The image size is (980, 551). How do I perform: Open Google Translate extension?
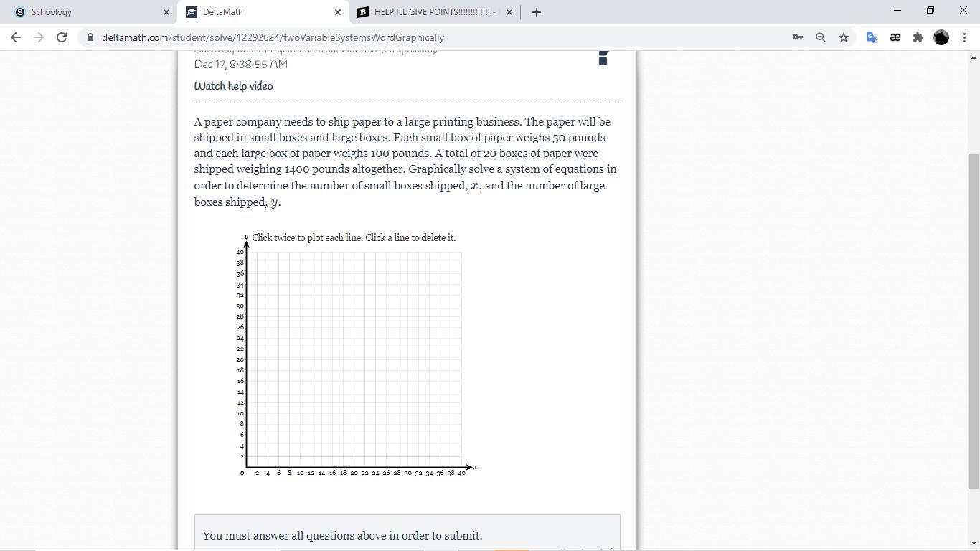(x=872, y=37)
